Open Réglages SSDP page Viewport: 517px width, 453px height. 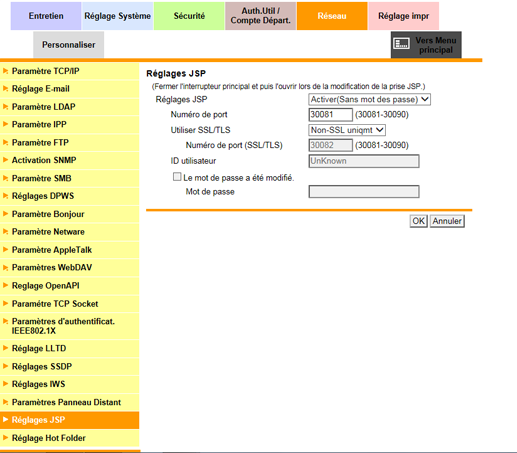pos(69,366)
